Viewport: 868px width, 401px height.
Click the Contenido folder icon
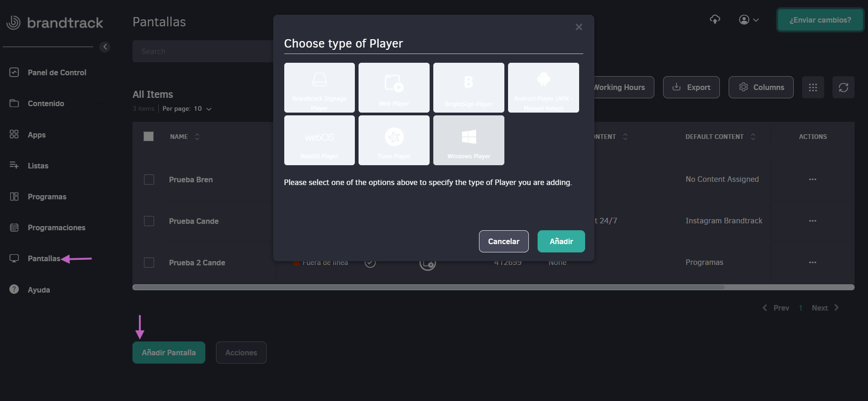14,103
